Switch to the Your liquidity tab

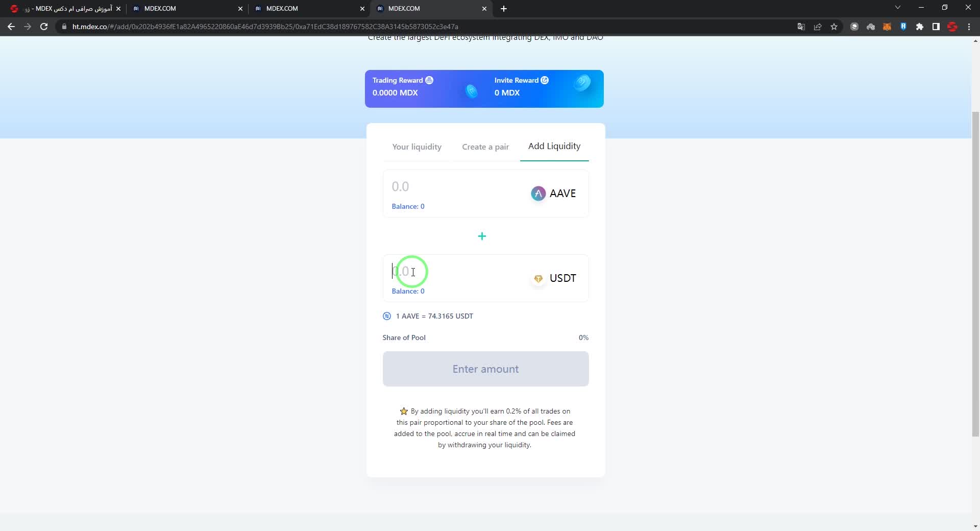[416, 147]
